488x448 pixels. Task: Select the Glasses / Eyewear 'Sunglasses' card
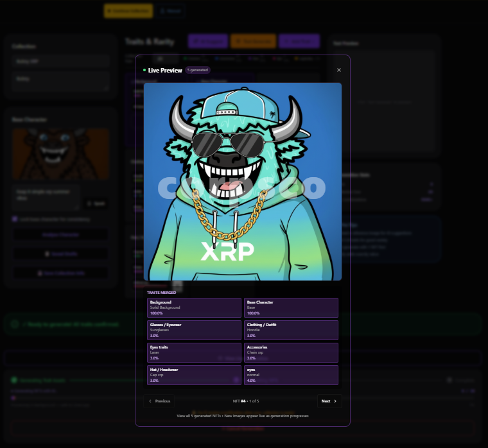194,330
